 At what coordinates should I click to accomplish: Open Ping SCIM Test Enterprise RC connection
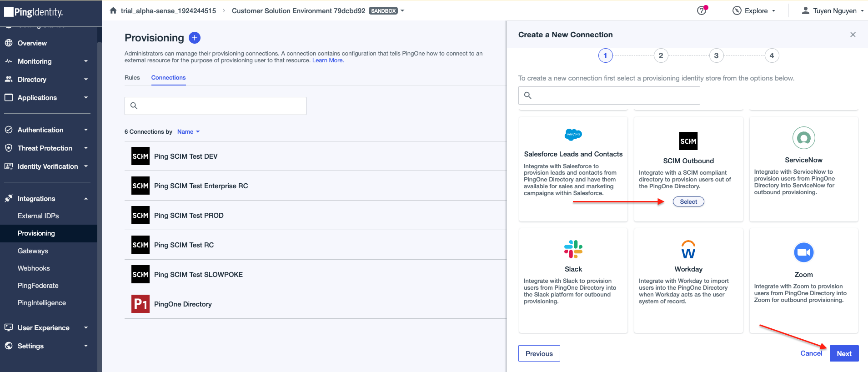[x=316, y=186]
